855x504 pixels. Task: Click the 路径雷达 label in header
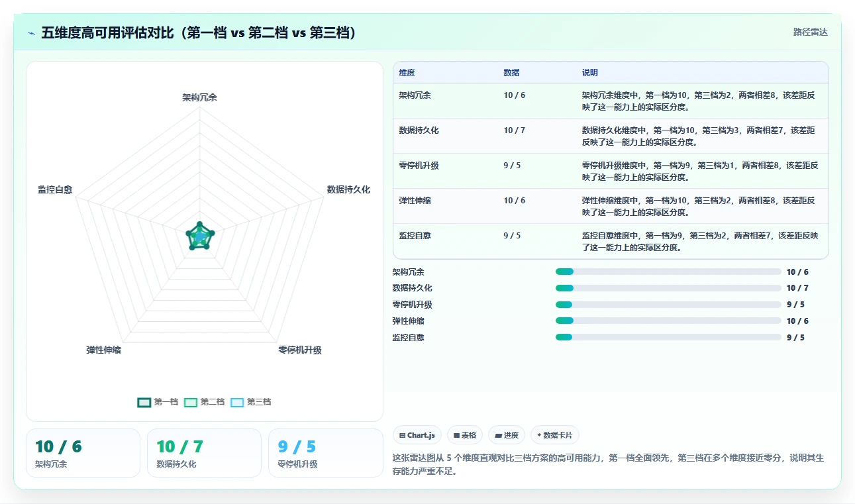point(811,32)
